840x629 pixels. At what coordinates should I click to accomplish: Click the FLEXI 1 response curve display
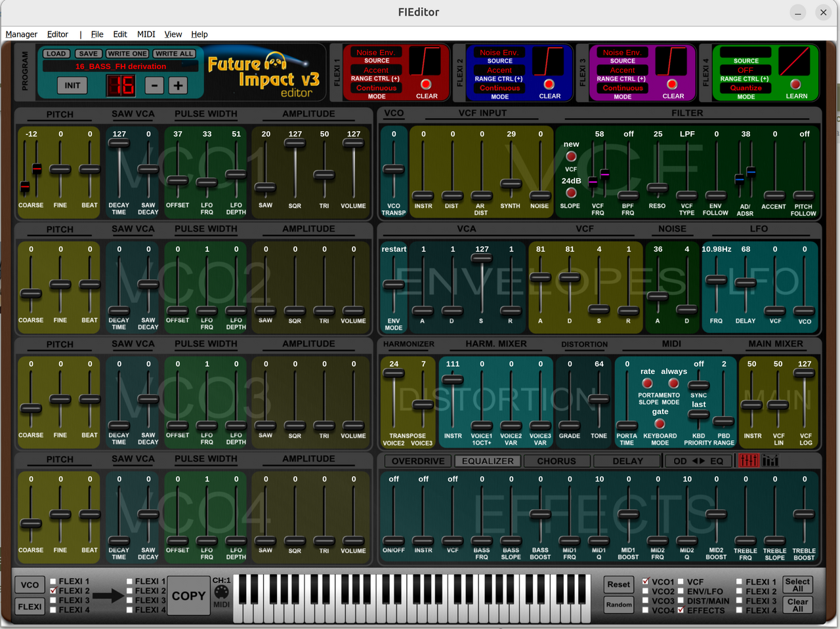[x=425, y=61]
